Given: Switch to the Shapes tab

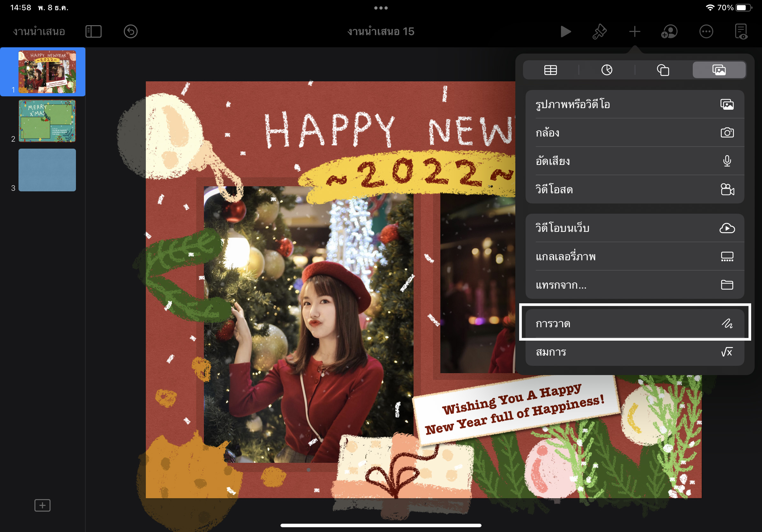Looking at the screenshot, I should click(x=663, y=70).
